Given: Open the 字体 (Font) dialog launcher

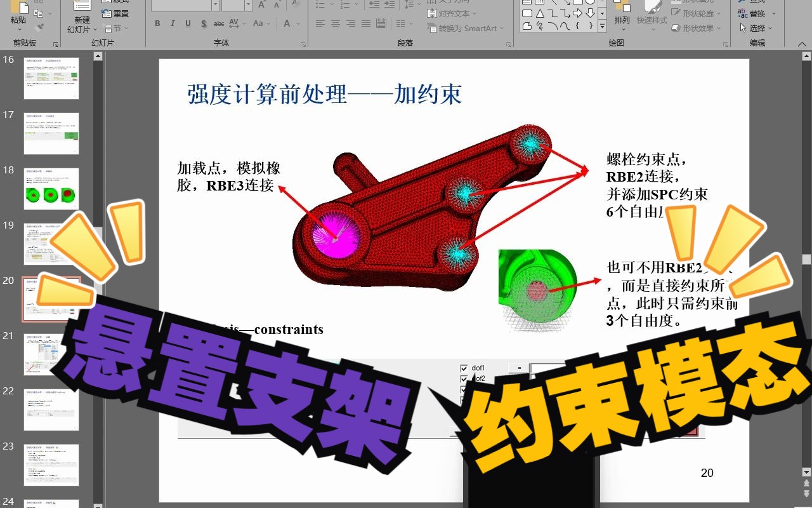Looking at the screenshot, I should (303, 44).
